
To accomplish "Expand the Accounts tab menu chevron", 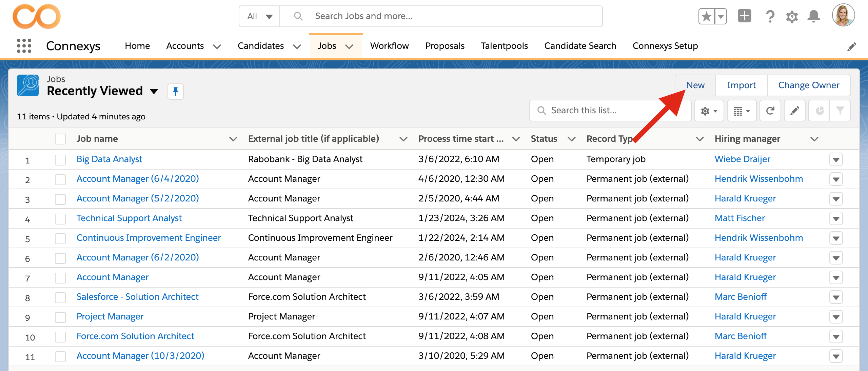I will click(x=217, y=46).
